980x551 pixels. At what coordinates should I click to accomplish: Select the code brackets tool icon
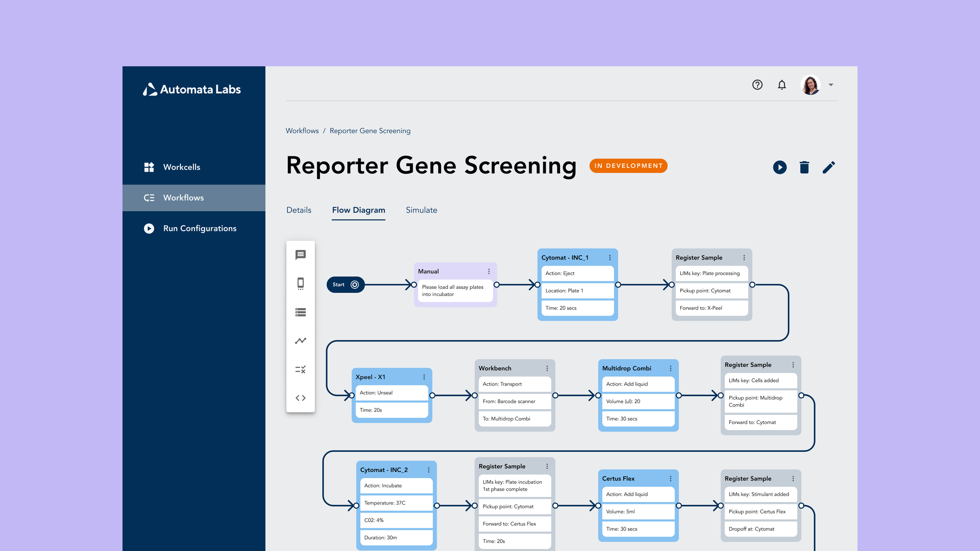pyautogui.click(x=300, y=398)
